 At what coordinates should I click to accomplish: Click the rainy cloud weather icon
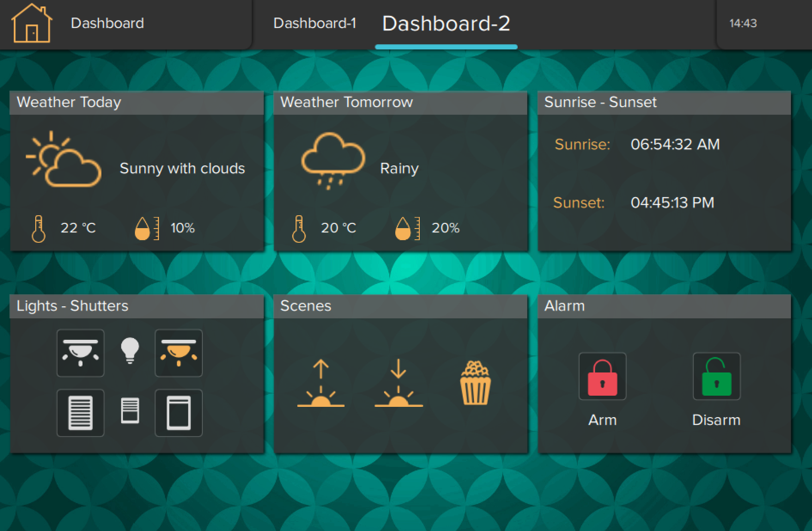click(x=333, y=160)
